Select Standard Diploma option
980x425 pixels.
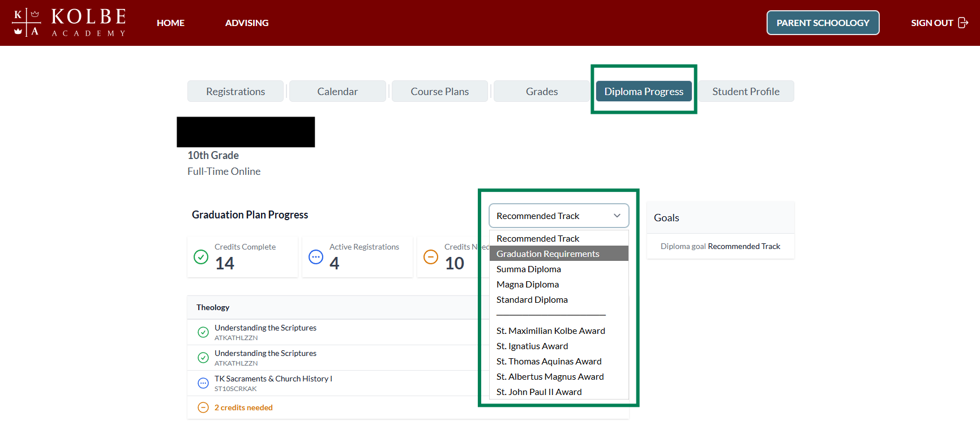point(559,299)
